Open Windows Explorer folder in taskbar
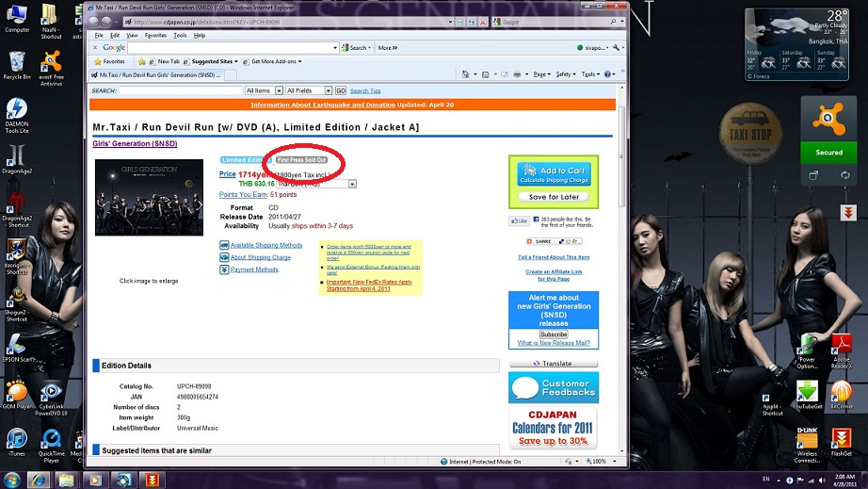The image size is (868, 489). tap(67, 480)
